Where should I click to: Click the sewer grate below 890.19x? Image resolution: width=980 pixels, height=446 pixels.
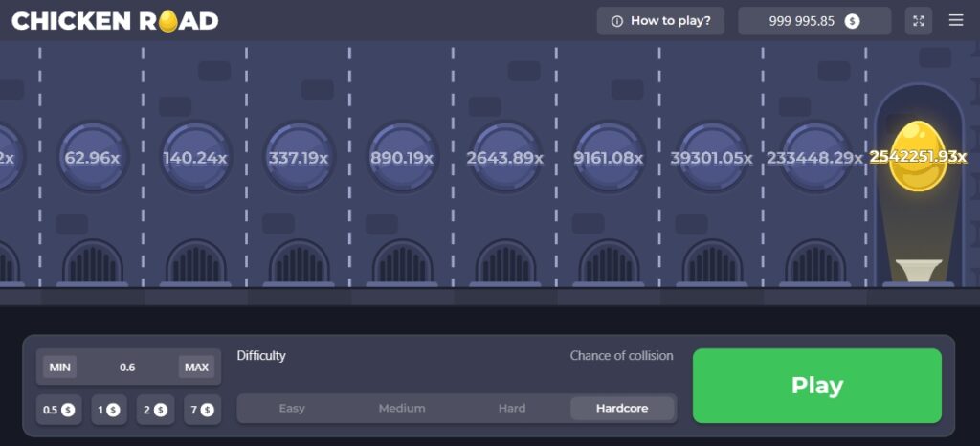pos(402,262)
